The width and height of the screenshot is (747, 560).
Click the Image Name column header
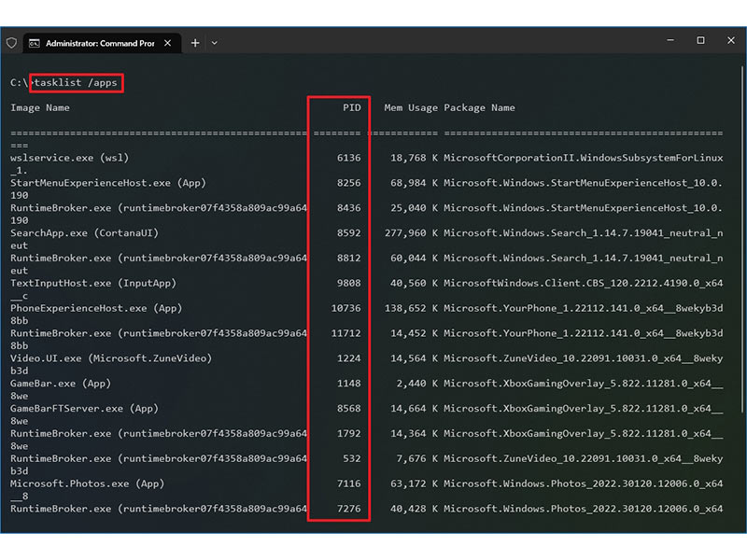pyautogui.click(x=40, y=108)
